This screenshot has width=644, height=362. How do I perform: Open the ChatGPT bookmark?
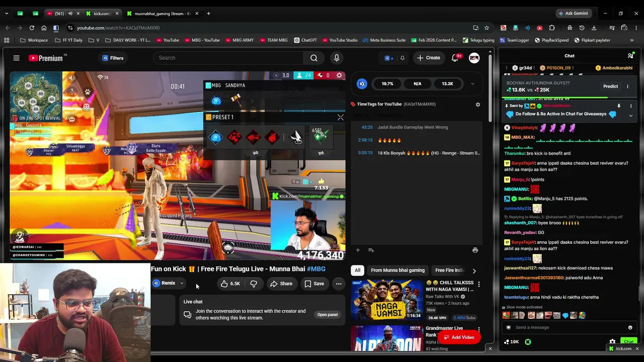(x=305, y=40)
